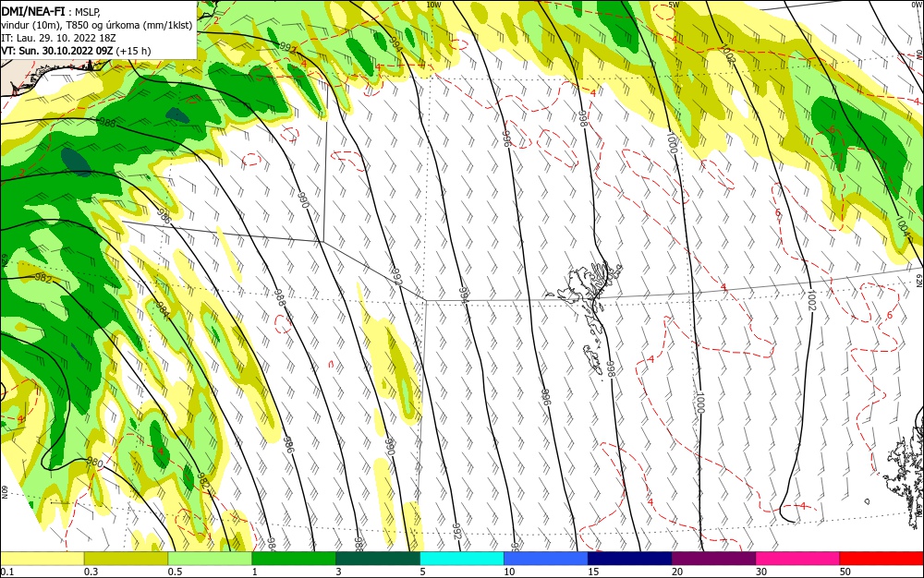Click the yellow 0.1–0.3 legend swatch
The width and height of the screenshot is (924, 578).
(43, 559)
